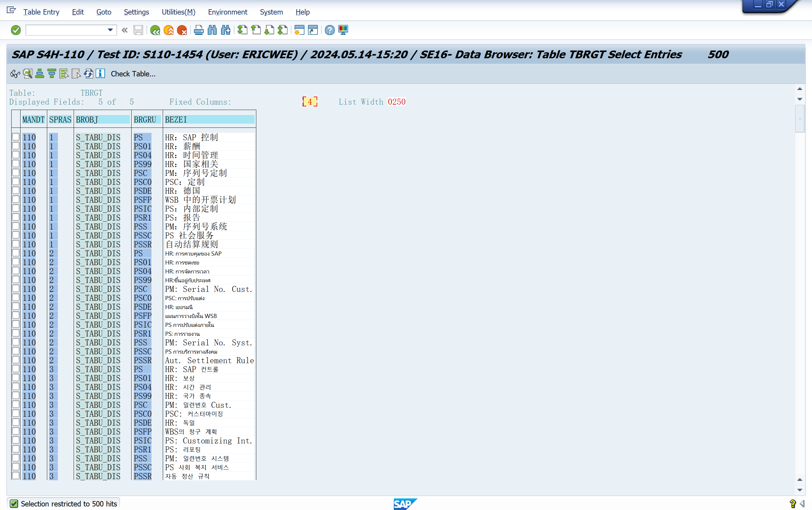Collapse command field with double chevron
The image size is (812, 510).
125,30
